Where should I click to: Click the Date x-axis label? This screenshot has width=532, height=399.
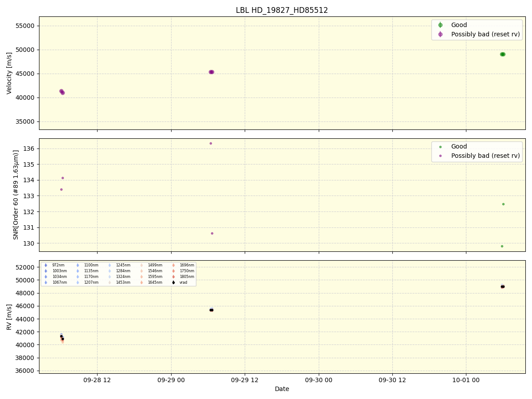coord(282,389)
